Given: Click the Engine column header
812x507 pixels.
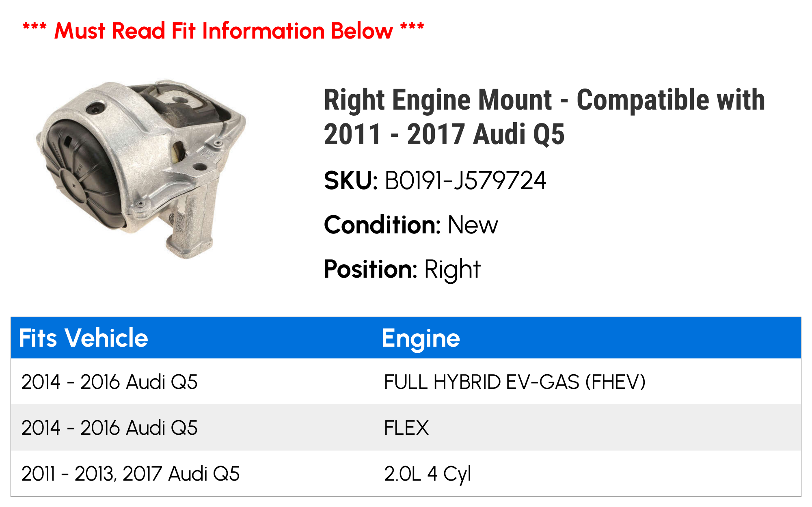Looking at the screenshot, I should click(x=421, y=338).
